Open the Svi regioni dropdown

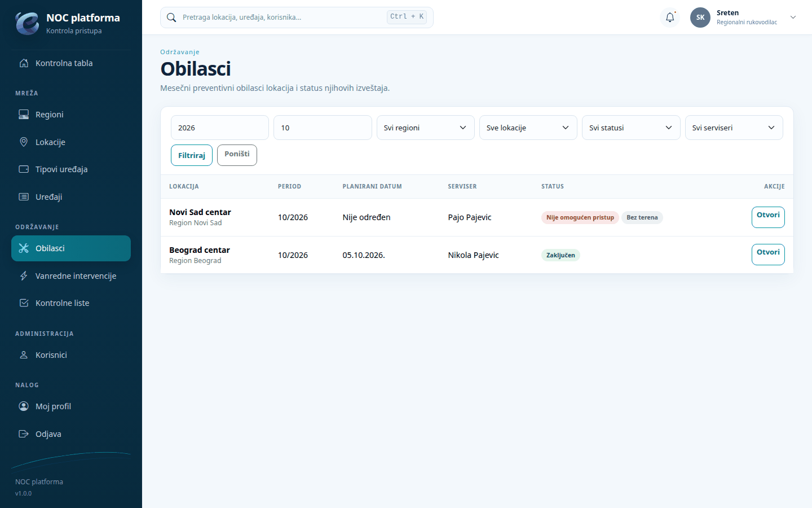(x=426, y=128)
